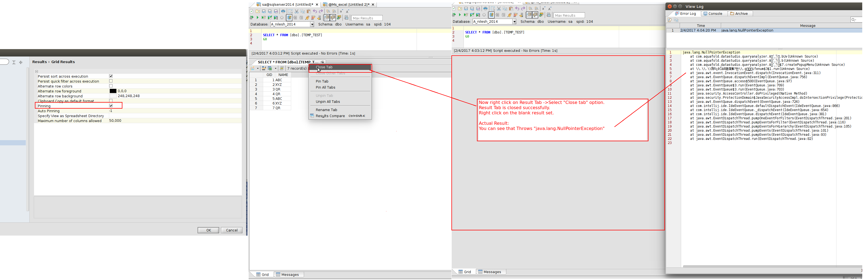Click Cut scissors icon in context-menu query window

297,12
